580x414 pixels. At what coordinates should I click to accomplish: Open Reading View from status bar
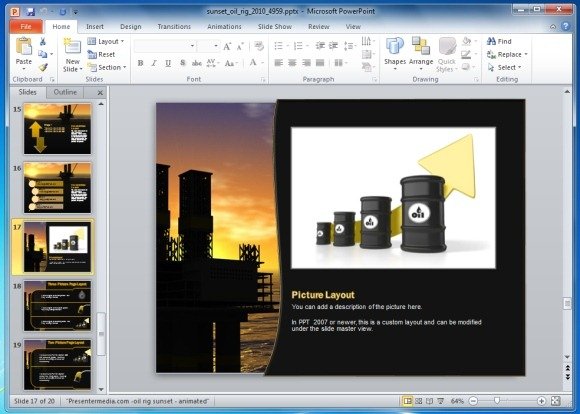click(429, 401)
